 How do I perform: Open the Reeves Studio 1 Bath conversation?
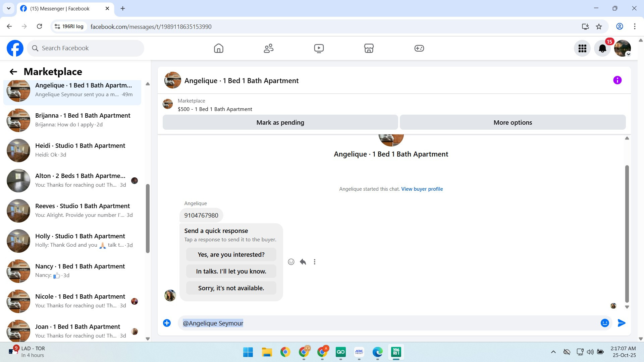point(72,210)
